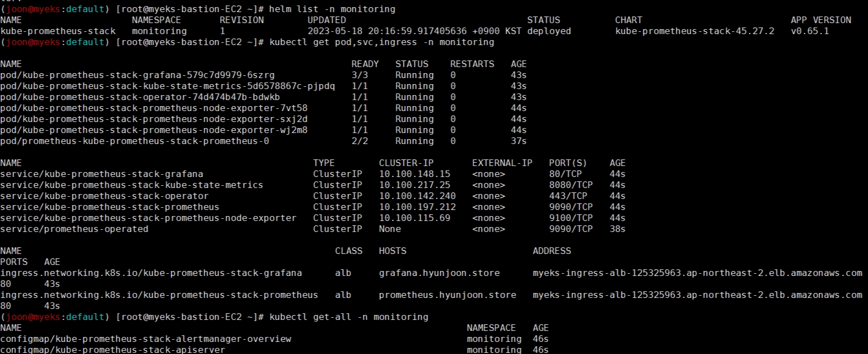Click port value 9100/TCP
Image resolution: width=868 pixels, height=354 pixels.
pos(571,218)
